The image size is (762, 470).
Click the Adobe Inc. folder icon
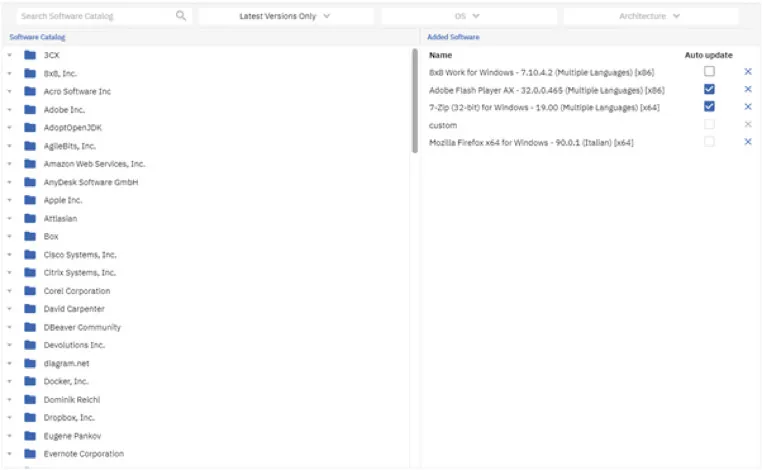click(30, 109)
